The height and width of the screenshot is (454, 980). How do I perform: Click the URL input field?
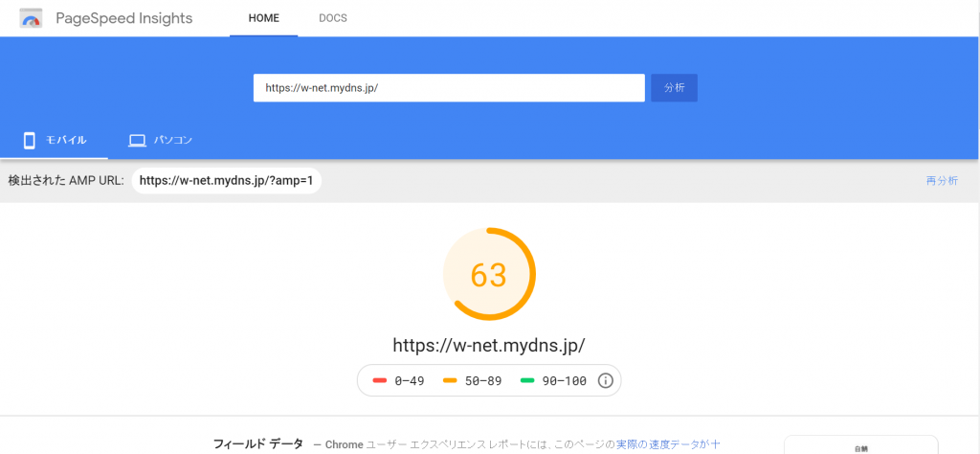coord(449,87)
